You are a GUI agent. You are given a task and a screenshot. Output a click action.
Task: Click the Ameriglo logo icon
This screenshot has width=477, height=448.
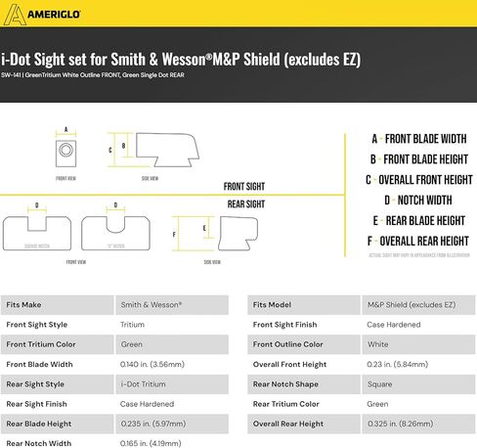point(15,14)
